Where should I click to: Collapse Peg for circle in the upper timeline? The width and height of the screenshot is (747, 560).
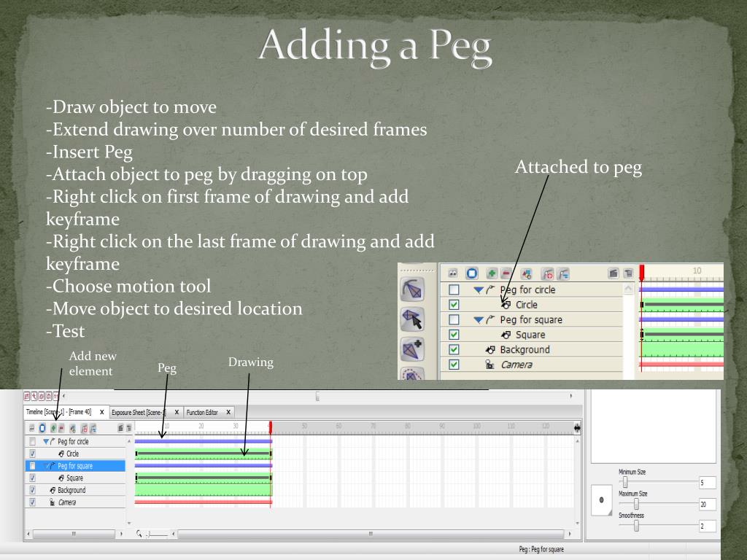[x=479, y=289]
